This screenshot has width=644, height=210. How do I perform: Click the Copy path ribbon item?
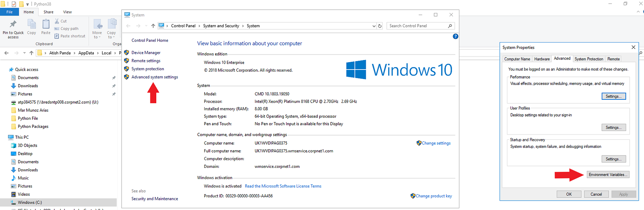[66, 28]
